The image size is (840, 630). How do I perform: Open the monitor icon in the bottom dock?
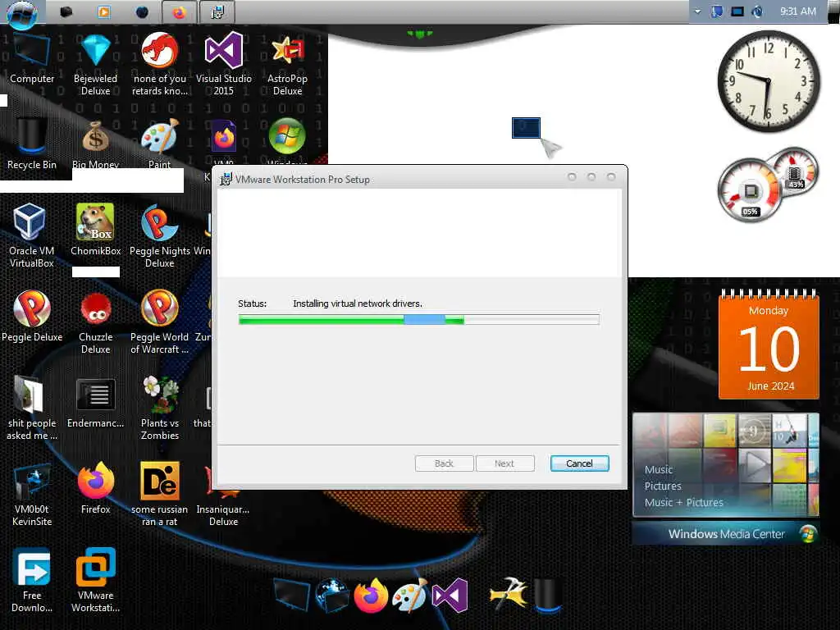(291, 595)
